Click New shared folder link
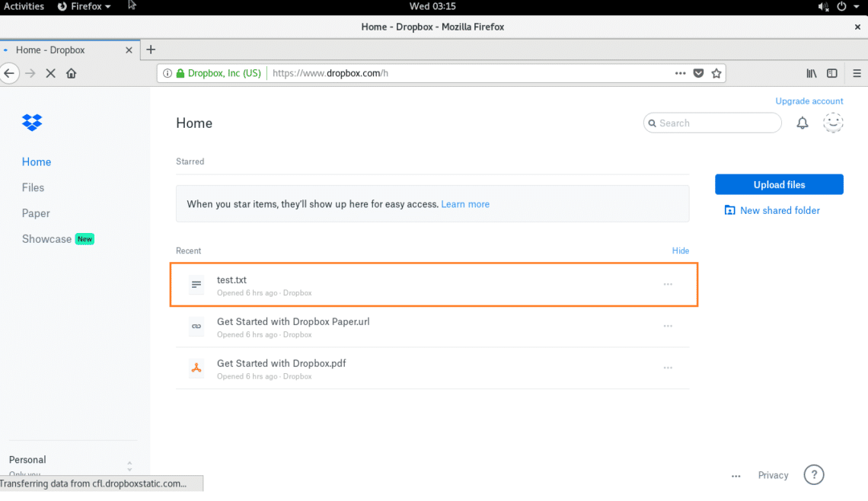 (x=780, y=210)
